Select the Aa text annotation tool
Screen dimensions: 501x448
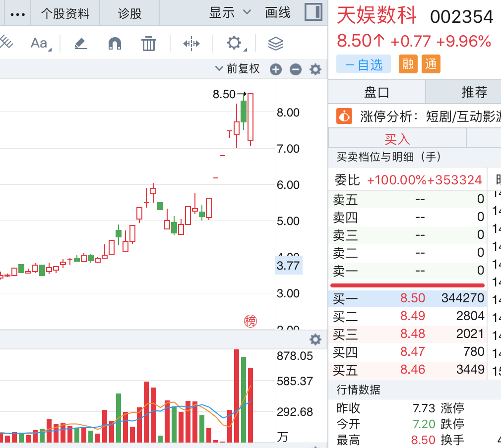40,44
